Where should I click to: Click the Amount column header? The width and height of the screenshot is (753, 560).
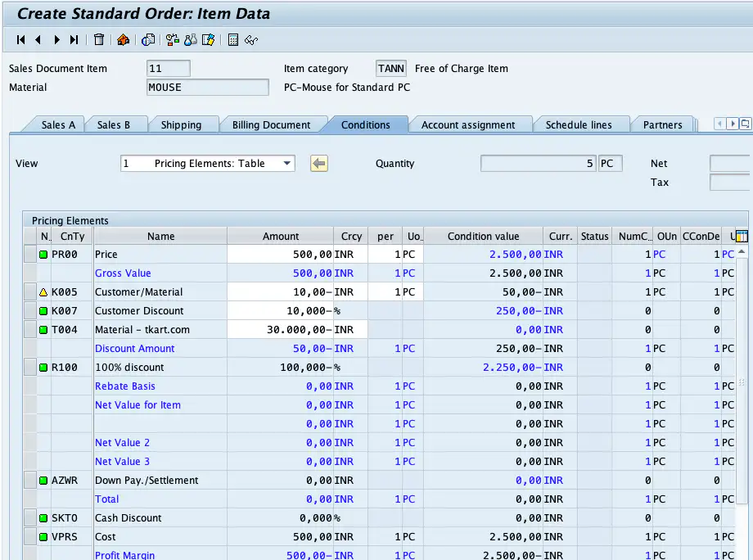[281, 237]
